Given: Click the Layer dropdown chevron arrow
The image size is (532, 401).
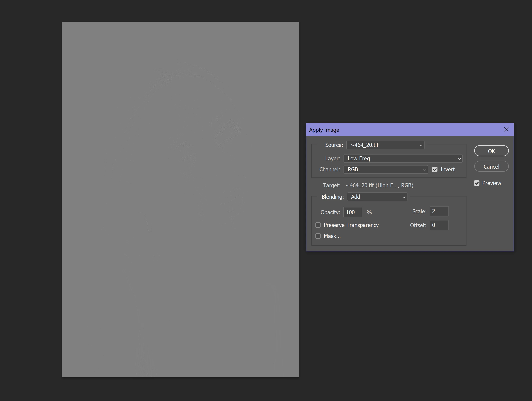Looking at the screenshot, I should point(459,159).
